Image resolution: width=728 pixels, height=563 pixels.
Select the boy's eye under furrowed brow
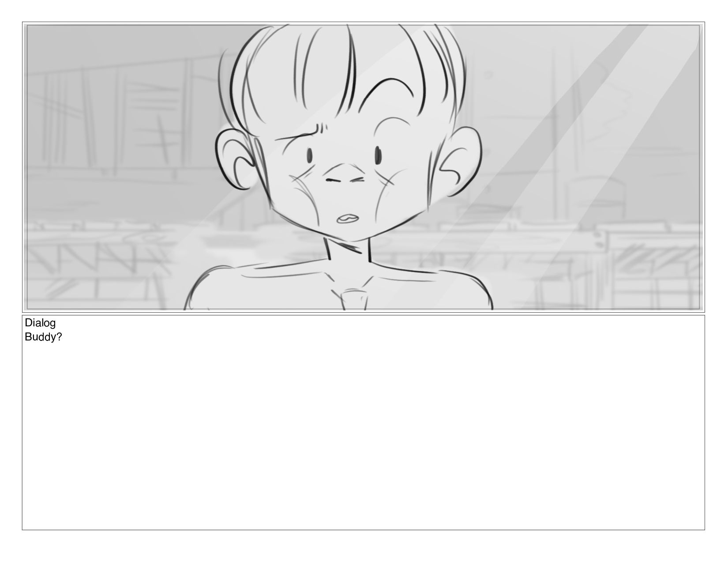tap(309, 155)
